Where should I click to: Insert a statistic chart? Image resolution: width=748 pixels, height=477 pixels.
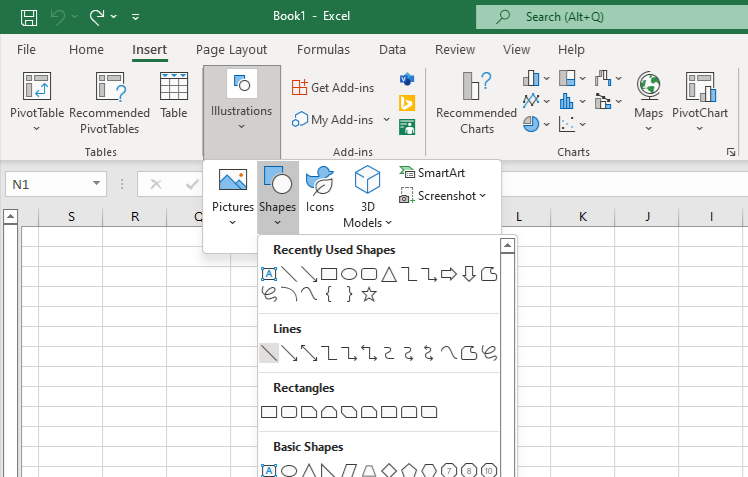coord(571,101)
